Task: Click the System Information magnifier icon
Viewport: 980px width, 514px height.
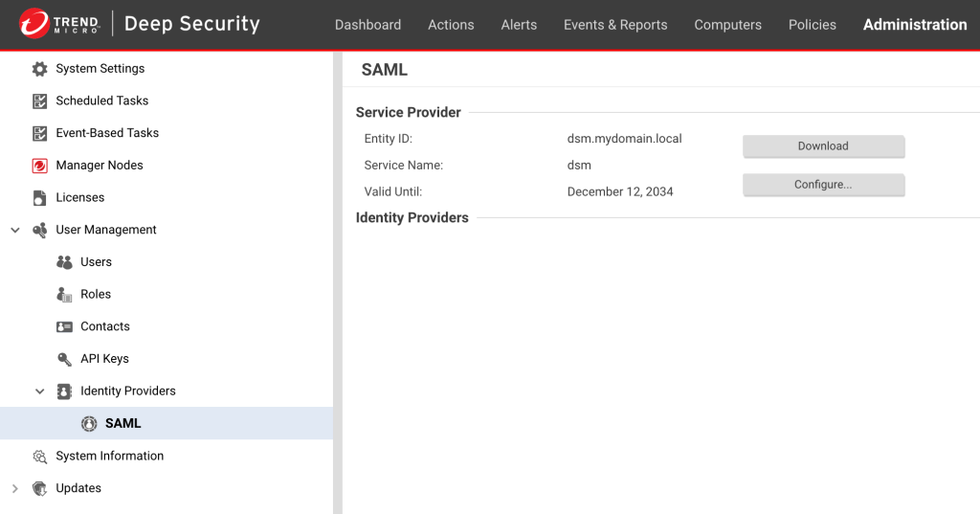Action: (x=39, y=457)
